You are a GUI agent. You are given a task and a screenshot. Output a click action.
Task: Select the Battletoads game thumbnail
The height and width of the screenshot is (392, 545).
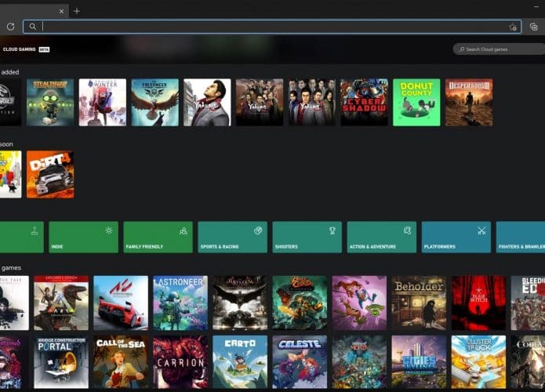pos(359,303)
